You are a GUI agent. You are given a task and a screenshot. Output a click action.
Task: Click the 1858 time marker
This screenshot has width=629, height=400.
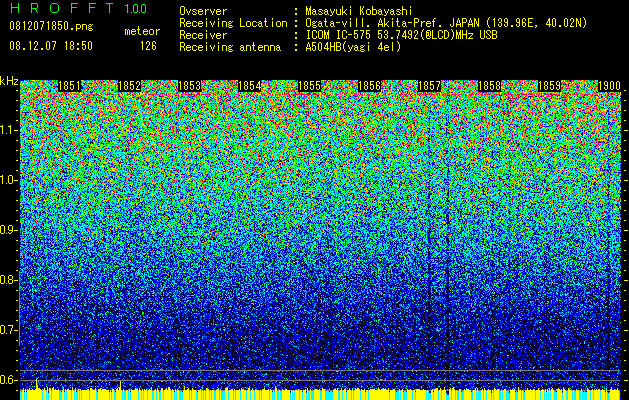pos(489,86)
